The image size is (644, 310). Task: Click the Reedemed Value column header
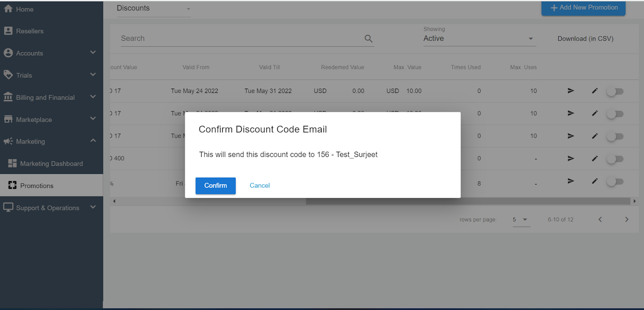tap(343, 67)
